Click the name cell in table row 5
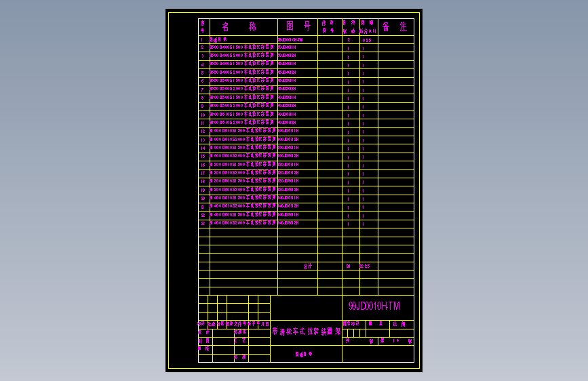 (x=243, y=73)
